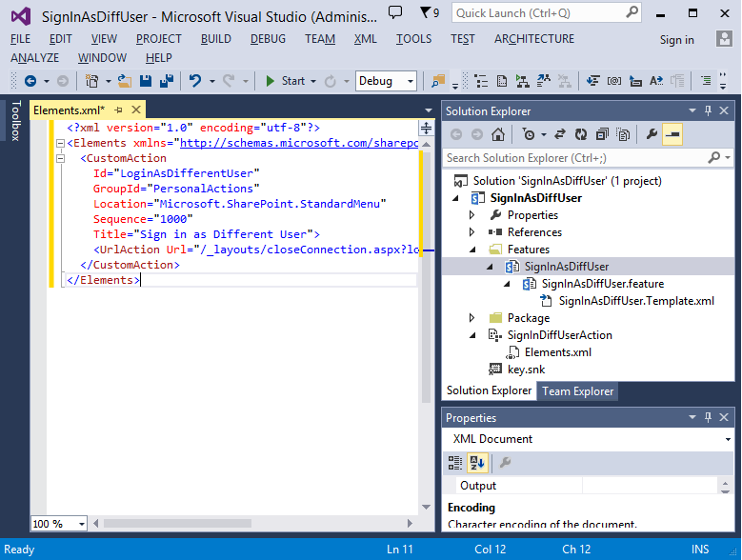The width and height of the screenshot is (742, 560).
Task: Click the Open File toolbar icon
Action: tap(125, 81)
